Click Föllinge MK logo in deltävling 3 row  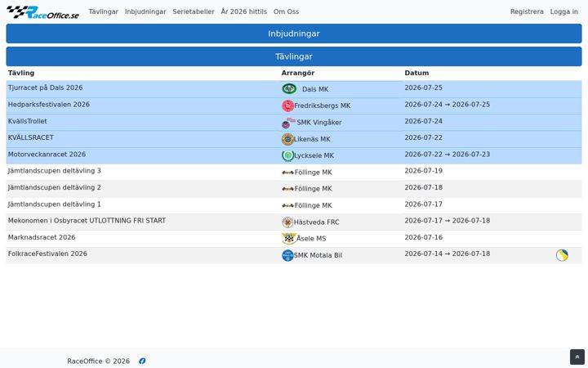pos(288,173)
